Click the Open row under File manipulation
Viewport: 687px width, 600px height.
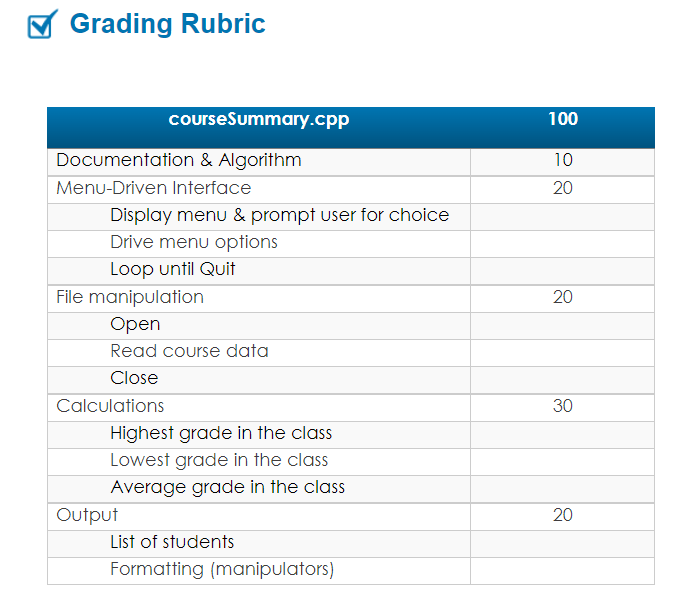351,326
